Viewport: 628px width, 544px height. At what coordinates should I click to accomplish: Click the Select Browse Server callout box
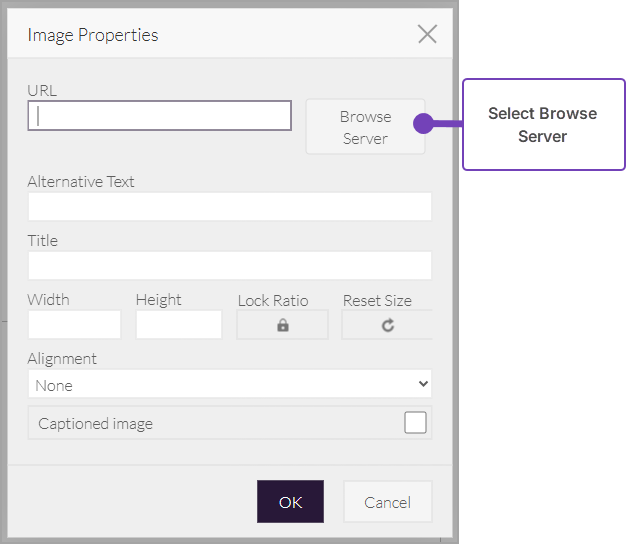[543, 125]
